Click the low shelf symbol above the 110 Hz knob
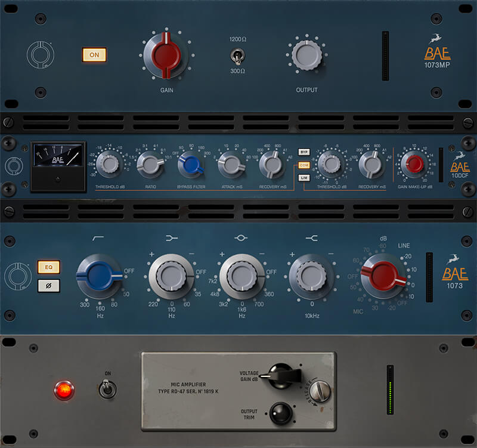This screenshot has height=448, width=477. 172,238
